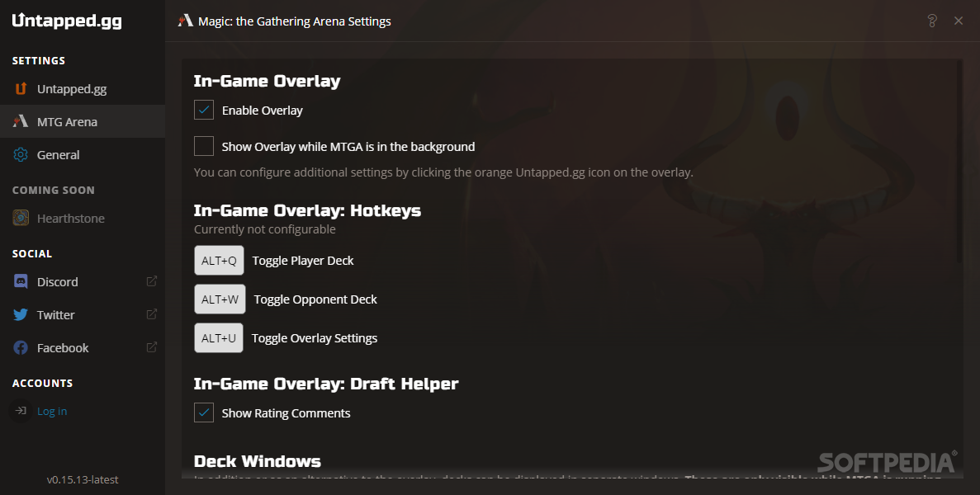
Task: Click the ALT+Q hotkey button
Action: [x=219, y=261]
